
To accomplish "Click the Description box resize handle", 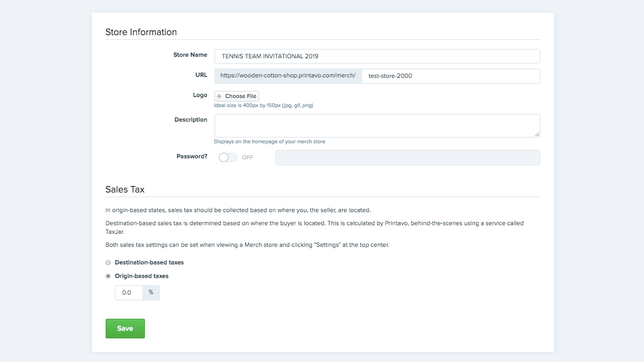I will pos(537,134).
